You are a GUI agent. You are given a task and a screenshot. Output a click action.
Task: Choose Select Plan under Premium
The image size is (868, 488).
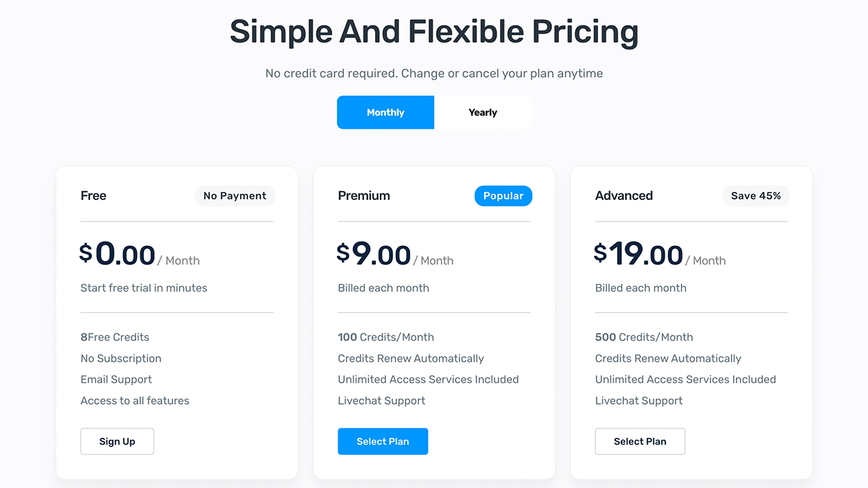pyautogui.click(x=382, y=441)
